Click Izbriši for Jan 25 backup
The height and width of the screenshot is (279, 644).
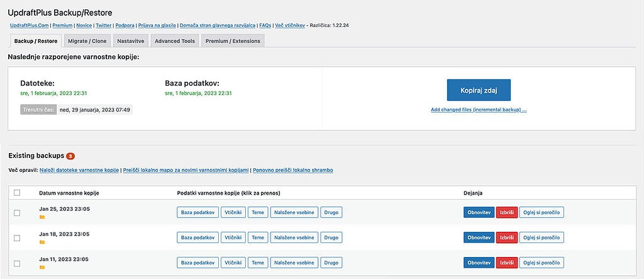tap(507, 212)
